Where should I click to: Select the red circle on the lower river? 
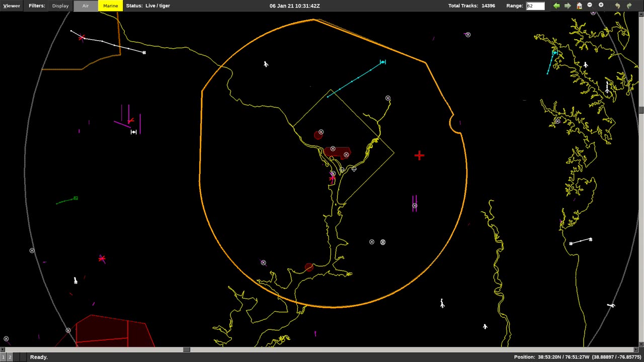309,267
